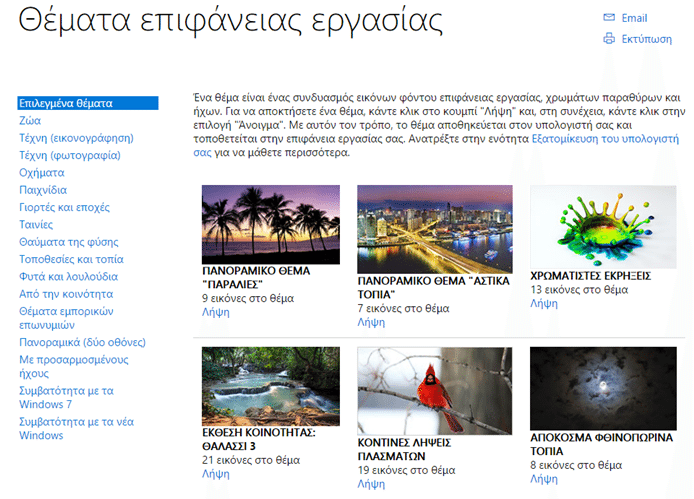The width and height of the screenshot is (694, 499).
Task: Download ΧΡΩΜΑΤΙΣΤΕΣ ΕΚΡΗΞΕΙΣ theme via Λήψη
Action: point(544,304)
